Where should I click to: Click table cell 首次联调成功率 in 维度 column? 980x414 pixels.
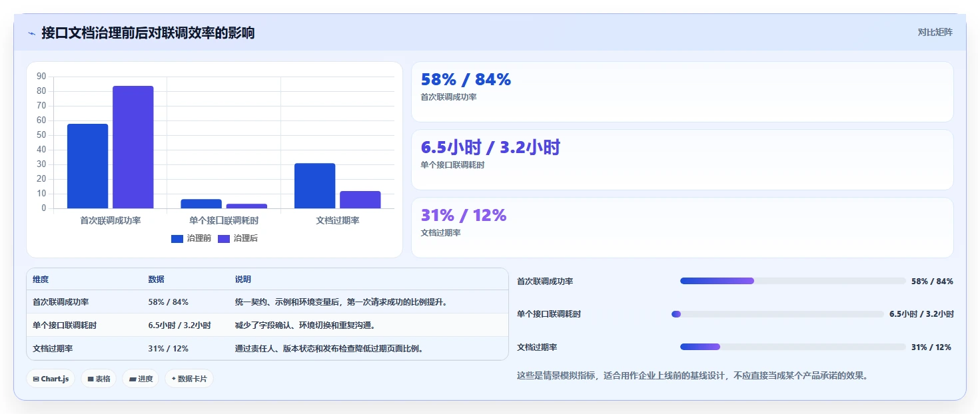(x=60, y=302)
